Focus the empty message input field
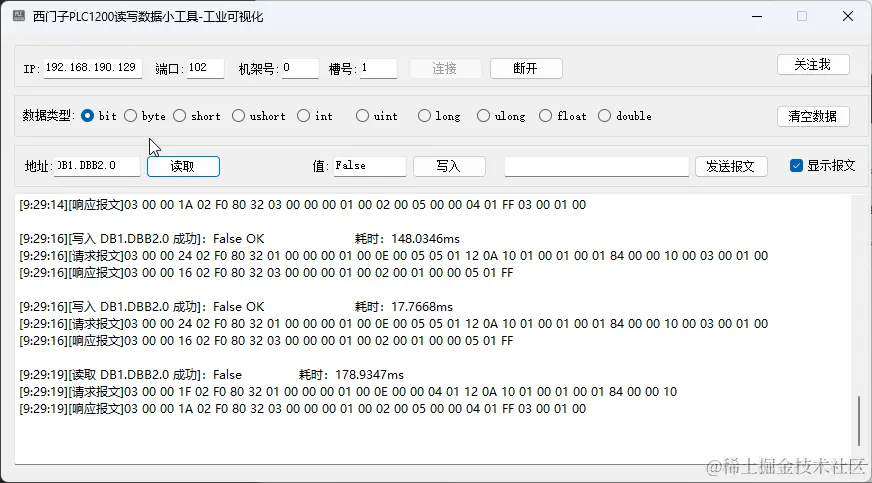 click(x=597, y=166)
